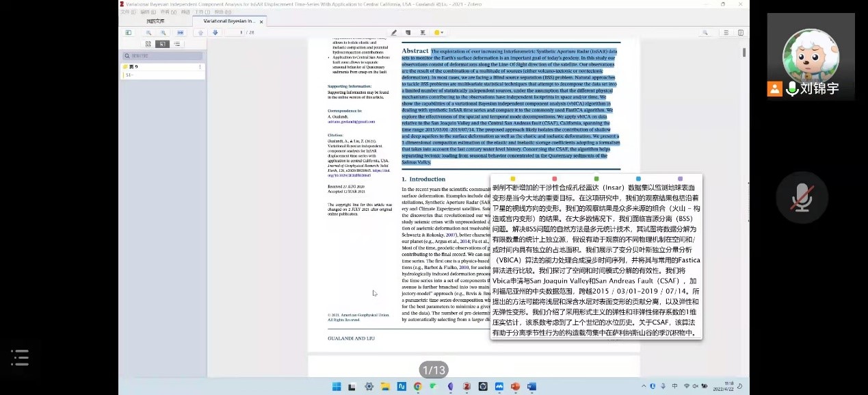
Task: Open options menu for page 9 annotation
Action: [200, 67]
